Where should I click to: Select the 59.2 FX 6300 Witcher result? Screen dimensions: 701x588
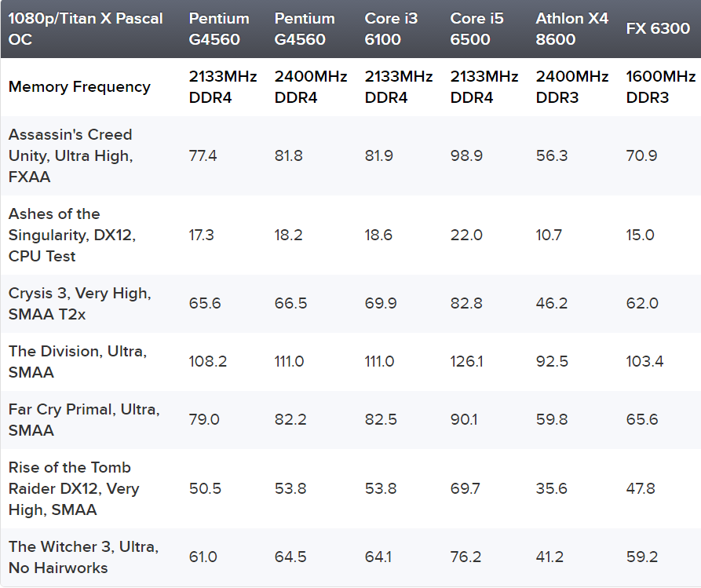tap(641, 557)
